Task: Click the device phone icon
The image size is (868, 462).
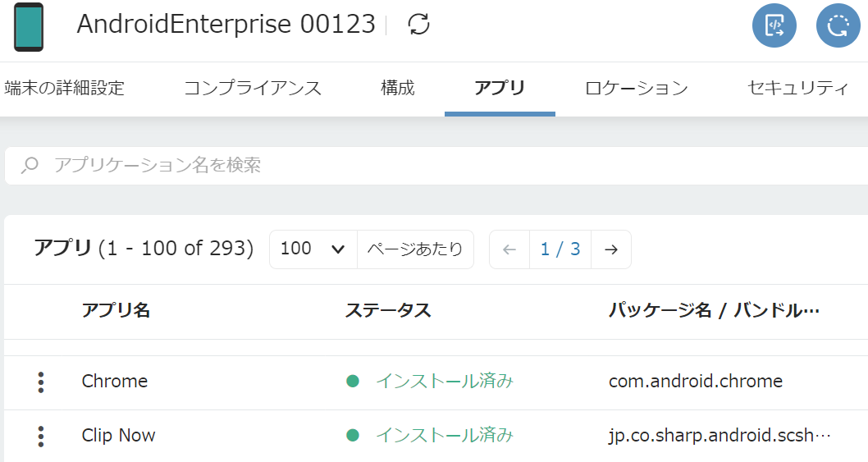Action: click(29, 26)
